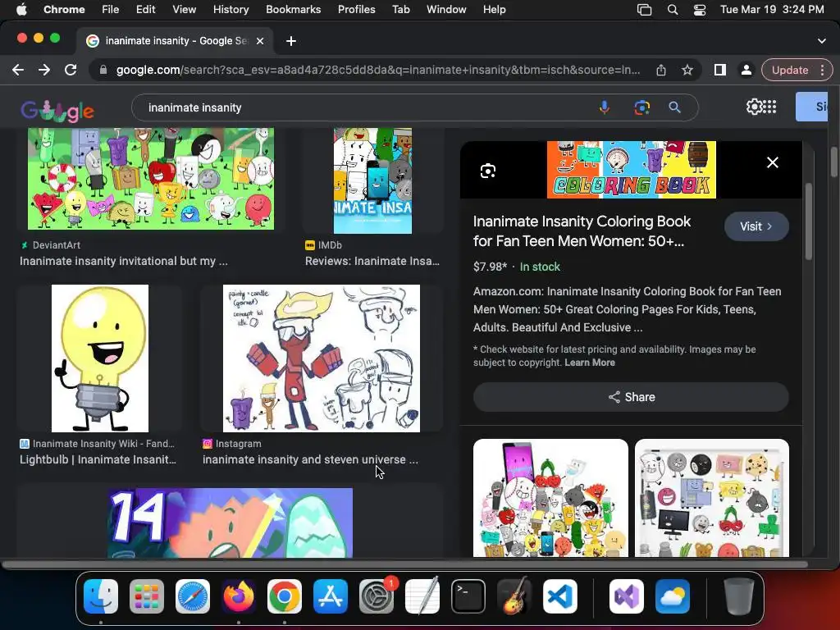
Task: Click the browser forward arrow
Action: point(44,70)
